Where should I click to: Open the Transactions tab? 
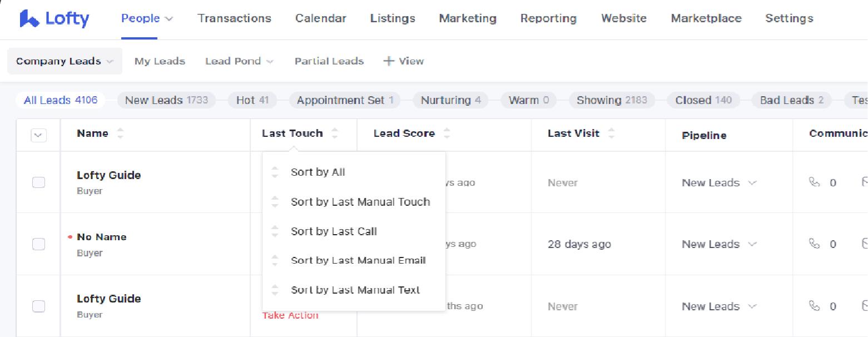coord(234,18)
